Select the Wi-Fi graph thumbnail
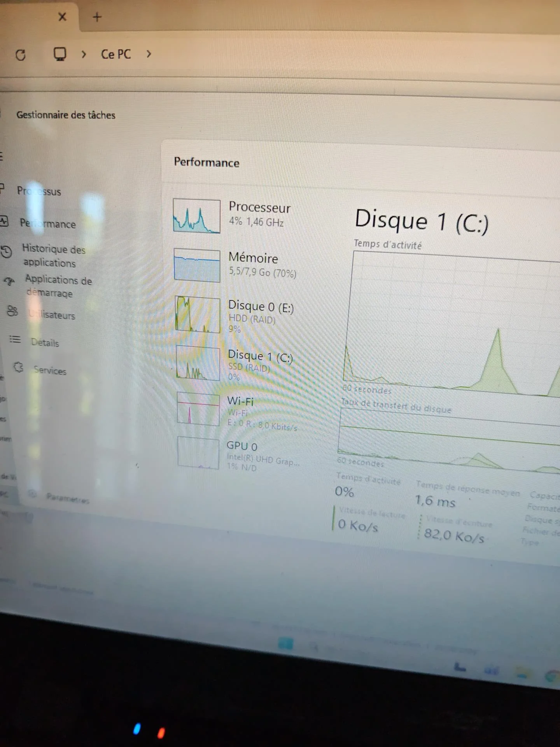Viewport: 560px width, 747px height. (x=198, y=409)
